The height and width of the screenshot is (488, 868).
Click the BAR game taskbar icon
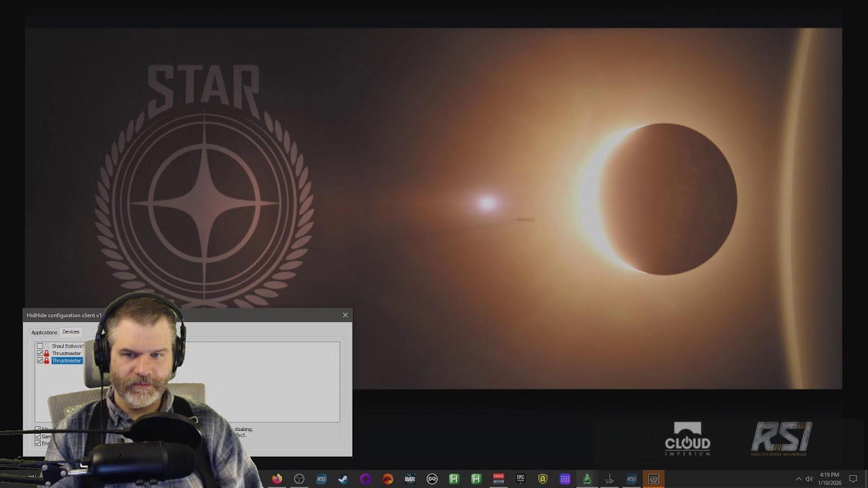(410, 479)
